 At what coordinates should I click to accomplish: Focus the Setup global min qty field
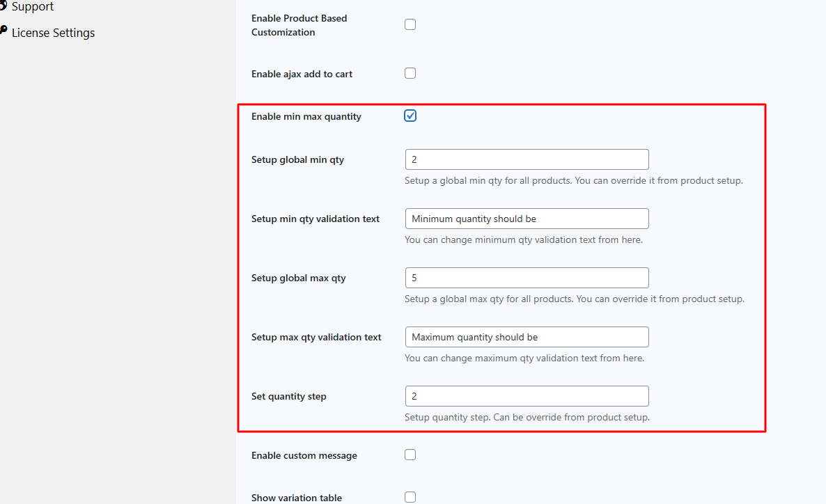click(527, 159)
